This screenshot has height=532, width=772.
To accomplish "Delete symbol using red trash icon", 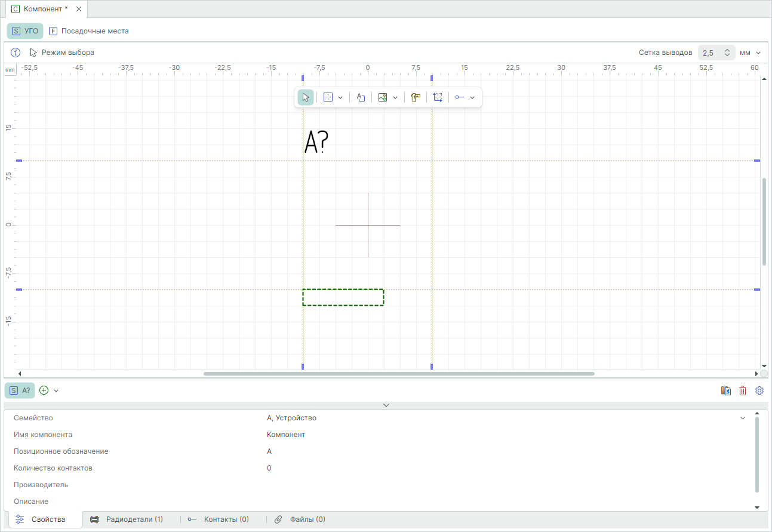I will [x=743, y=390].
